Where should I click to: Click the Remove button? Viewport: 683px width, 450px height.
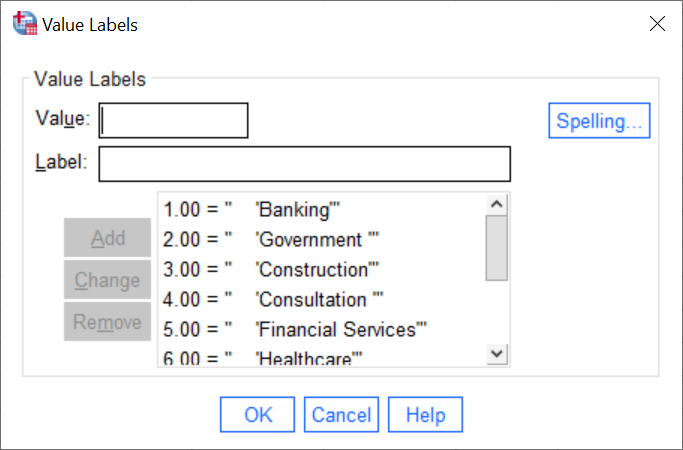(108, 321)
